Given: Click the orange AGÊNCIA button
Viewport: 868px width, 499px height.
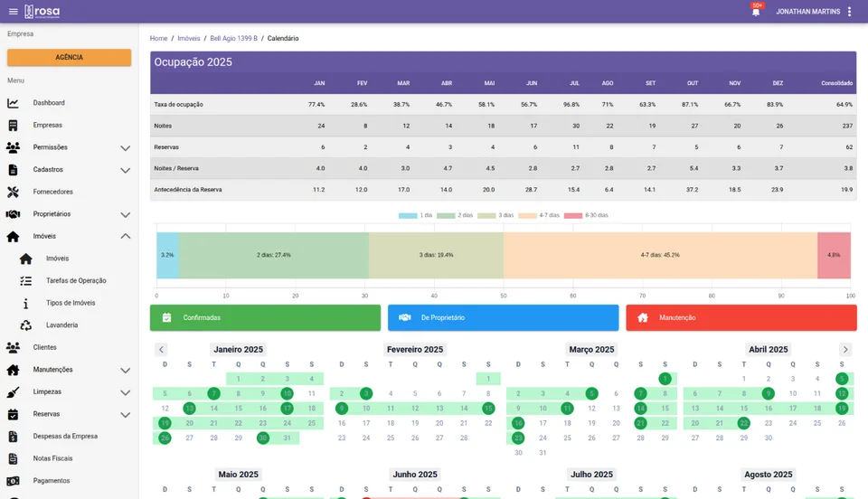Looking at the screenshot, I should coord(69,57).
